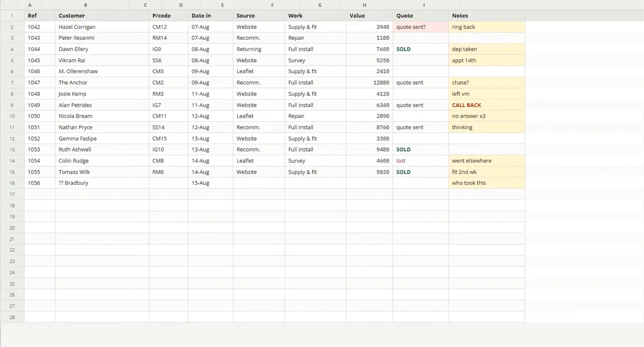The width and height of the screenshot is (644, 347).
Task: Click the value cell 12880
Action: [x=369, y=83]
